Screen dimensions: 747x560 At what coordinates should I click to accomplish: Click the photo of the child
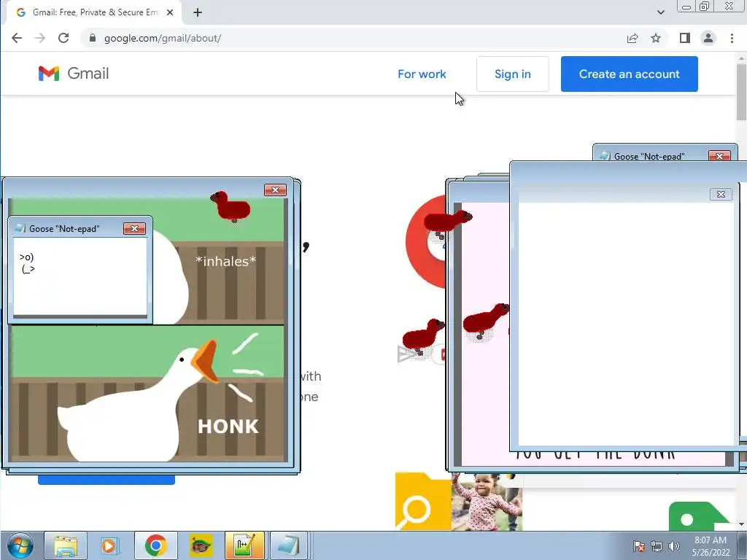487,502
